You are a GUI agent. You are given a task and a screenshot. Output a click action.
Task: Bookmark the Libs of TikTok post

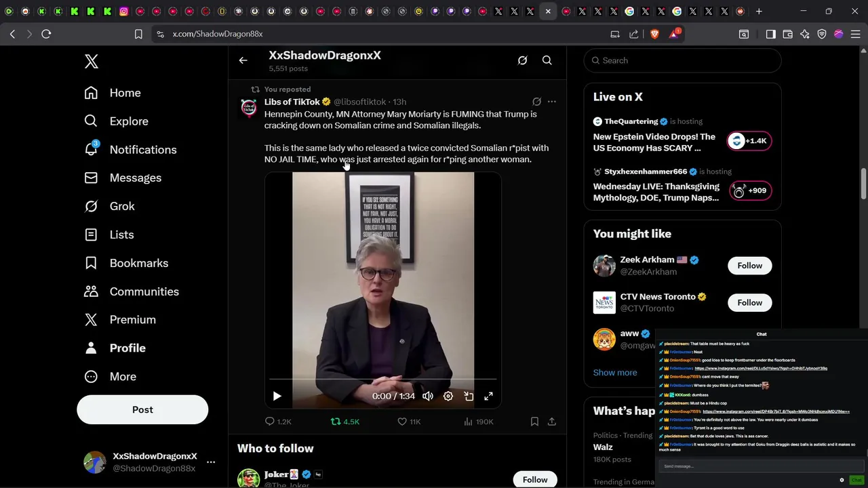(x=534, y=422)
